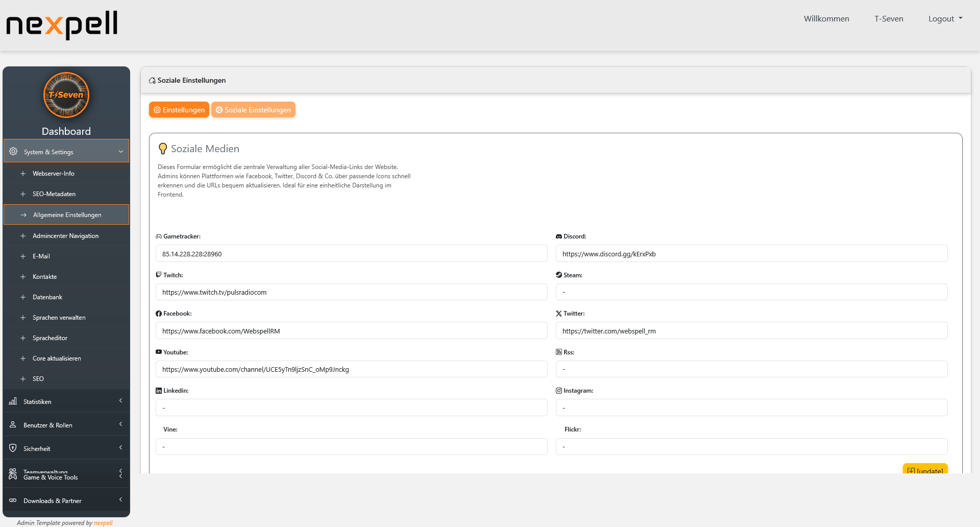Viewport: 980px width, 527px height.
Task: Click the T-Seven circular logo
Action: [x=66, y=95]
